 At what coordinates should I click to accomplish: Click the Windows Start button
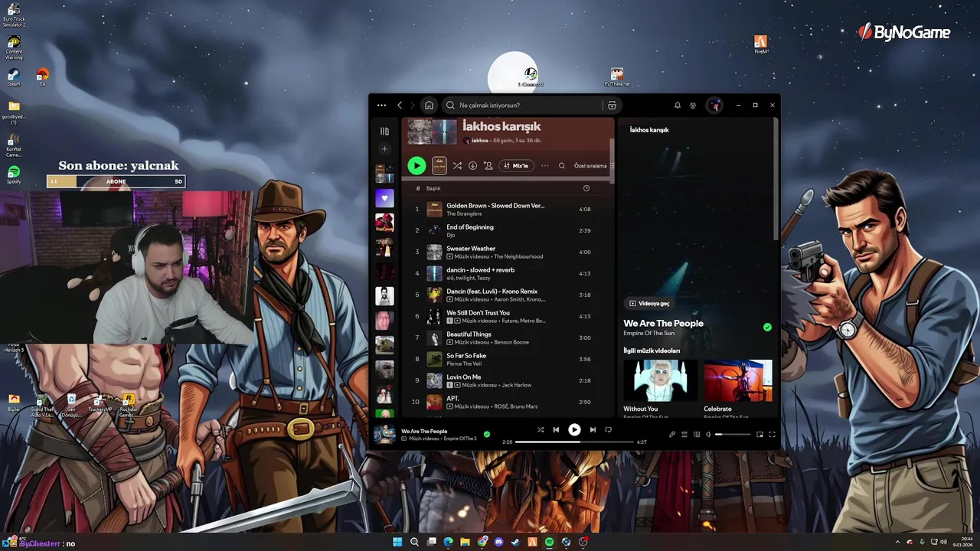point(397,543)
